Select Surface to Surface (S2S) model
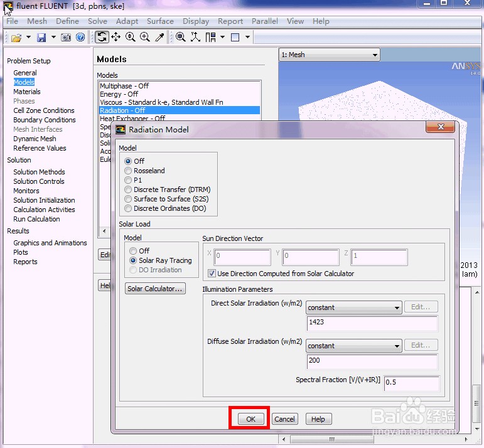 [x=128, y=199]
